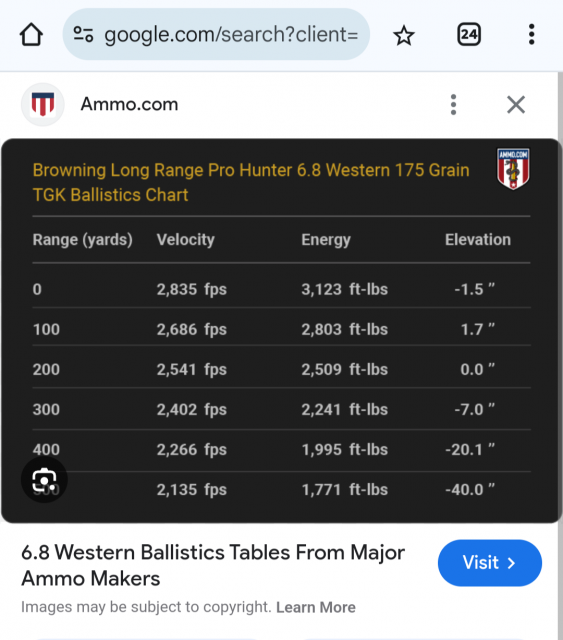Tap the Velocity column header
Viewport: 563px width, 640px height.
coord(186,240)
